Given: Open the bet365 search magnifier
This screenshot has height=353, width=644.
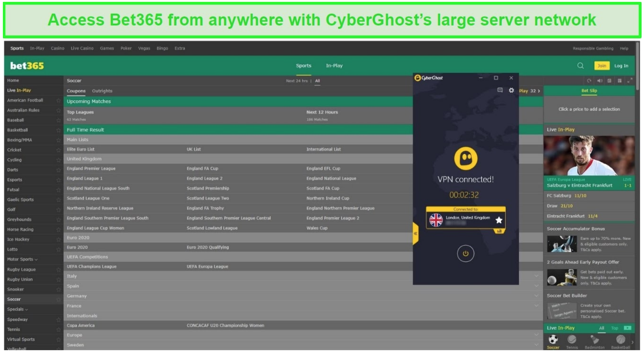Looking at the screenshot, I should (x=580, y=66).
